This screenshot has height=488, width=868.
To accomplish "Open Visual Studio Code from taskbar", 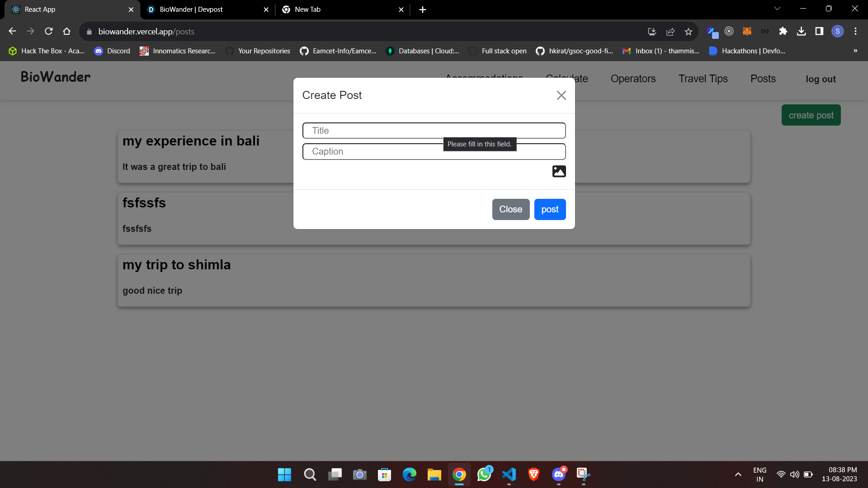I will coord(509,474).
